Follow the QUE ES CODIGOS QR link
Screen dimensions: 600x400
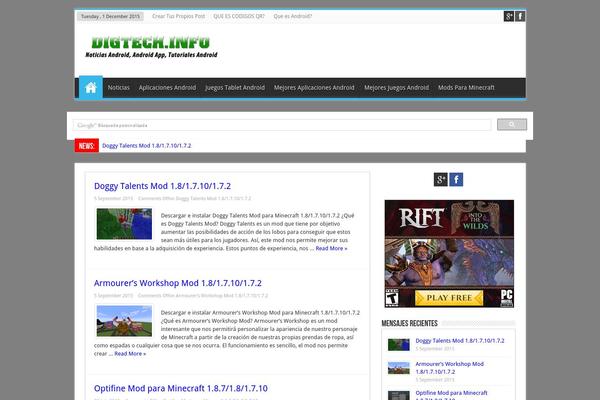tap(239, 16)
